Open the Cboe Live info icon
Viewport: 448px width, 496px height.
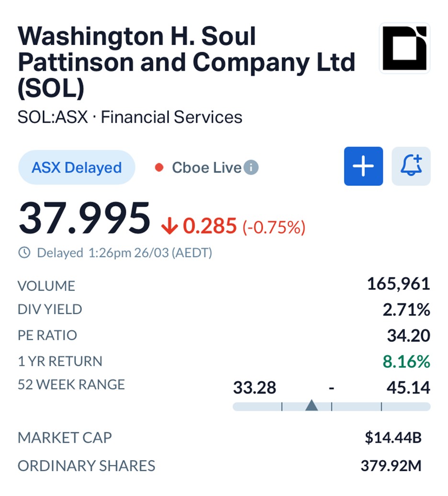point(251,168)
